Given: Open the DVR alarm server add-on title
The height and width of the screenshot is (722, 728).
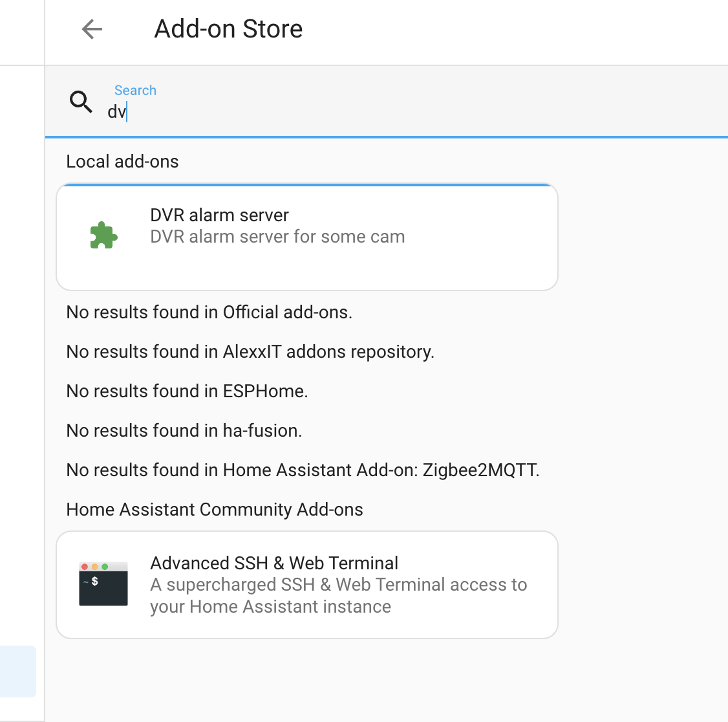Looking at the screenshot, I should tap(219, 215).
